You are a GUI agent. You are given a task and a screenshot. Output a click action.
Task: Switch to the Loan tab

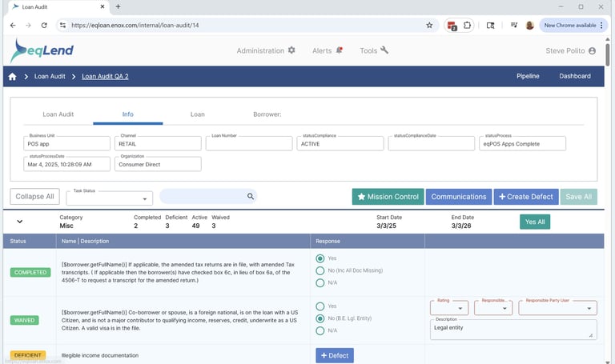pyautogui.click(x=197, y=114)
